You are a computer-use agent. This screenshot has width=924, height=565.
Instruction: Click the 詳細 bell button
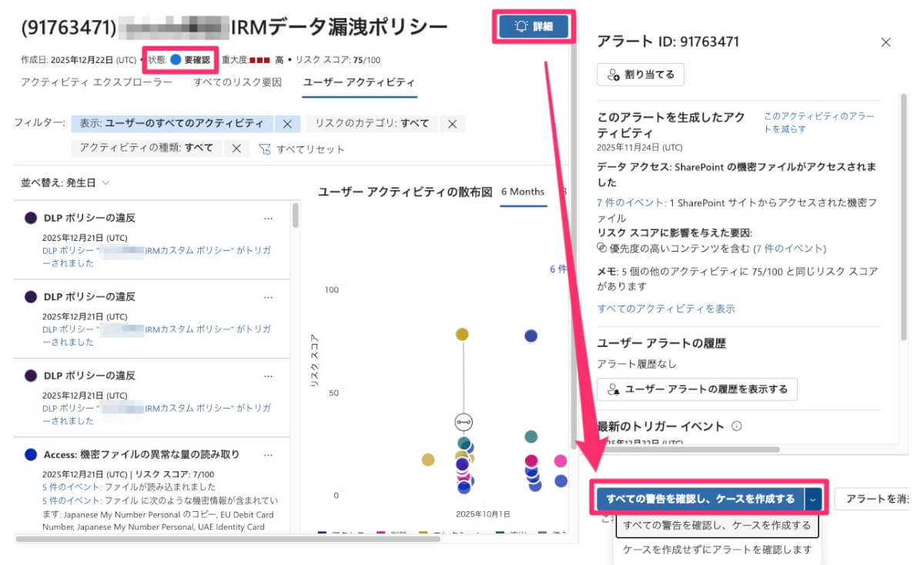534,27
